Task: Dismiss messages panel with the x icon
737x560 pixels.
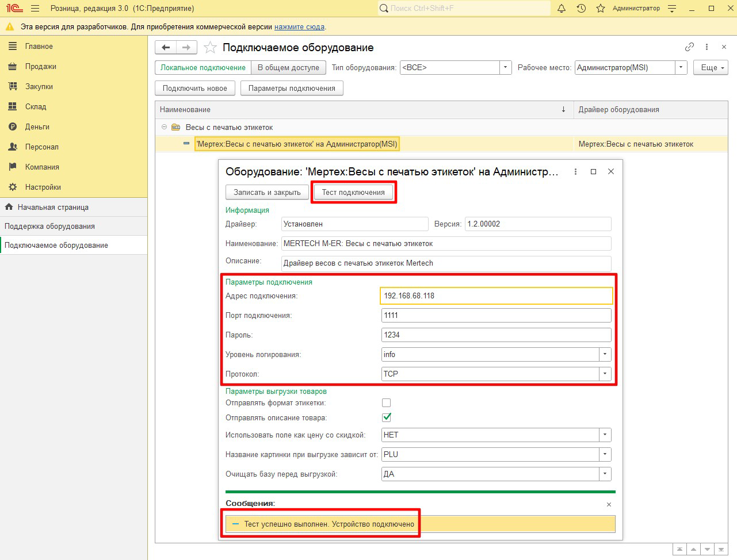Action: [x=609, y=505]
